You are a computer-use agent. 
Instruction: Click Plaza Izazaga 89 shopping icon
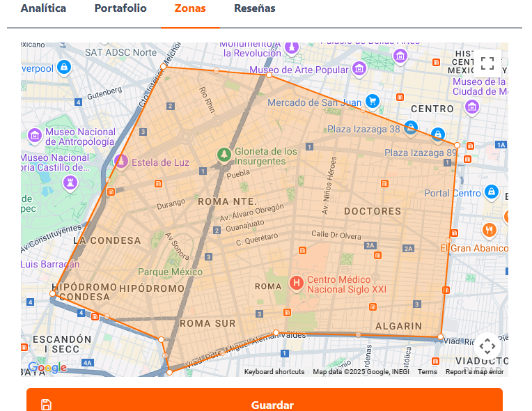438,134
